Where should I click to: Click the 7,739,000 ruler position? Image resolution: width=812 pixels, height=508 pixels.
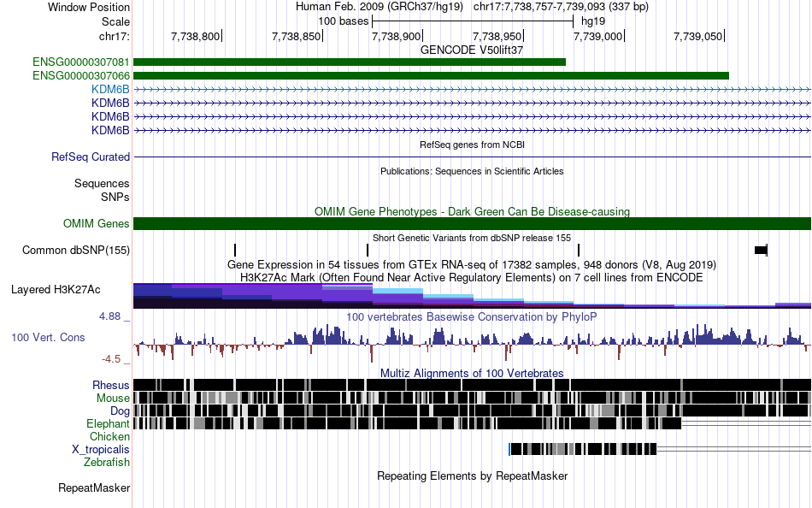point(597,36)
